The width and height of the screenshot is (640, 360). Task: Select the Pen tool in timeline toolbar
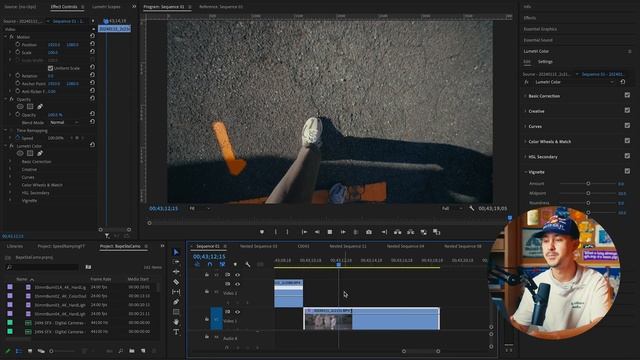(x=176, y=302)
